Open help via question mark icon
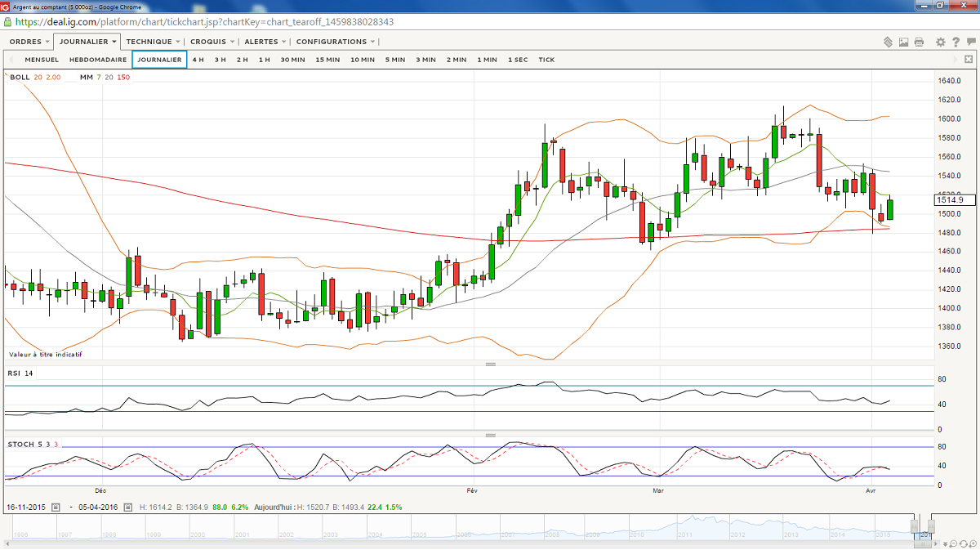The height and width of the screenshot is (550, 980). point(955,42)
